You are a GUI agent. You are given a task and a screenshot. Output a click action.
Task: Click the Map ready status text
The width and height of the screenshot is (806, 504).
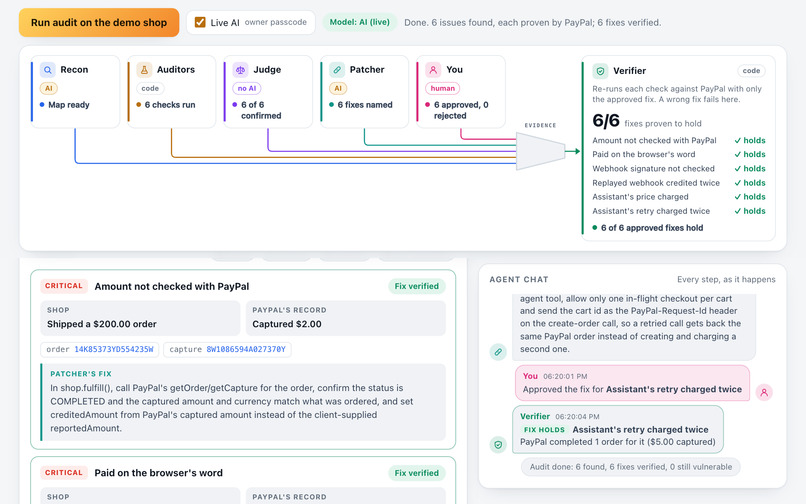point(68,105)
